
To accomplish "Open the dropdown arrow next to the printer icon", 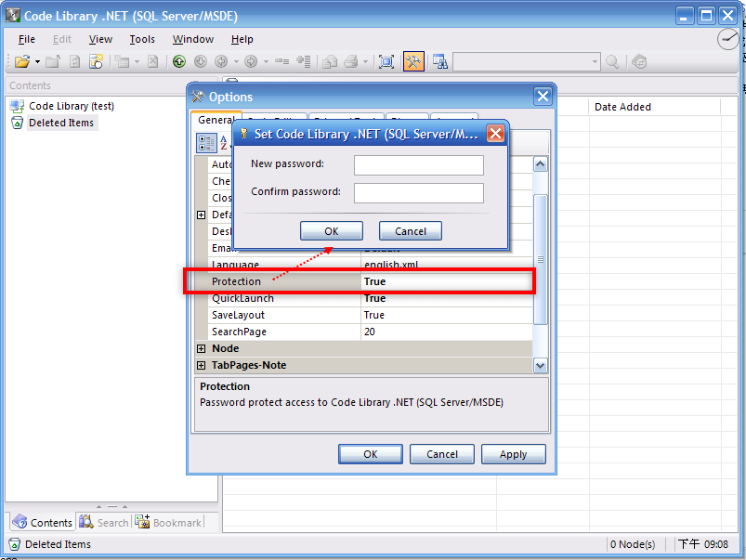I will [x=365, y=62].
